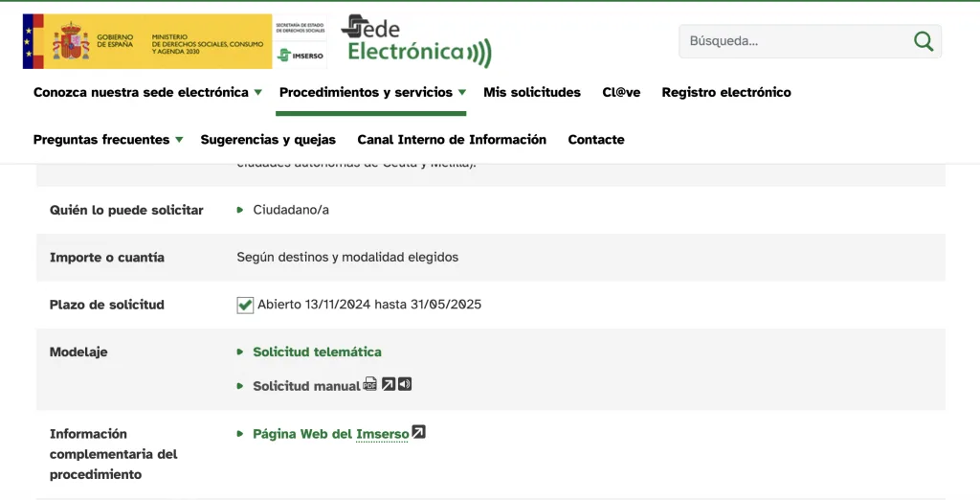The height and width of the screenshot is (500, 980).
Task: Click the search magnifier icon
Action: [924, 41]
